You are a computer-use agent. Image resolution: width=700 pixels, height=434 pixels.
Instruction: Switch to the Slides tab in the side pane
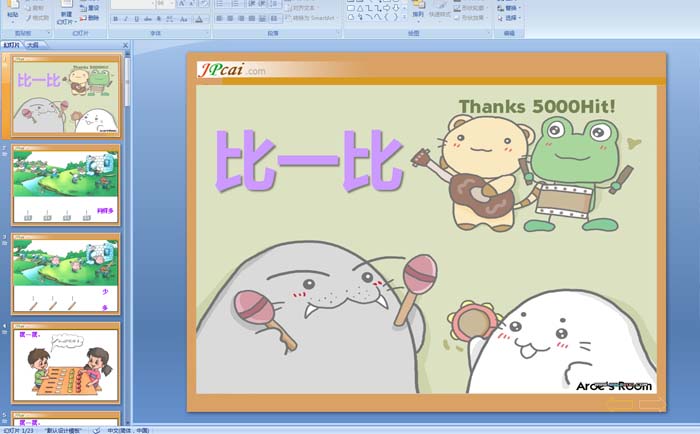coord(12,45)
